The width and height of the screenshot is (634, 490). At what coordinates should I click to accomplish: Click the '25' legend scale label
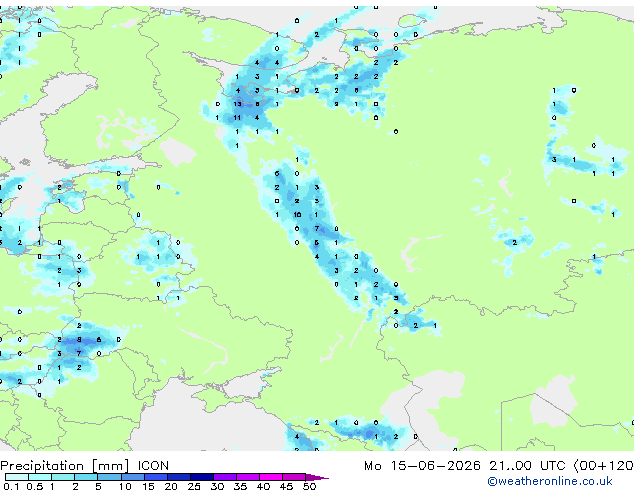(x=194, y=486)
